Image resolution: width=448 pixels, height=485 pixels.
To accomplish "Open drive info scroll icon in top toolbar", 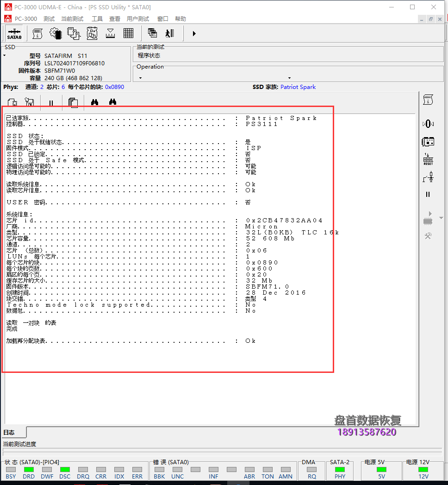I will pyautogui.click(x=37, y=33).
